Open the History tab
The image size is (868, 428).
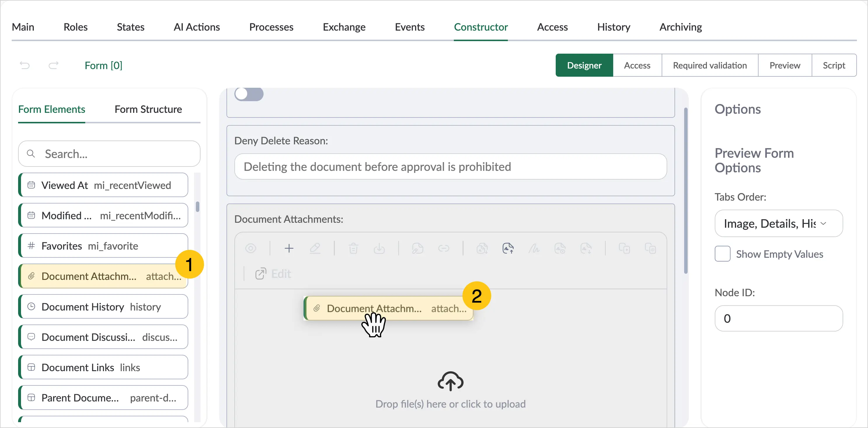pyautogui.click(x=613, y=27)
